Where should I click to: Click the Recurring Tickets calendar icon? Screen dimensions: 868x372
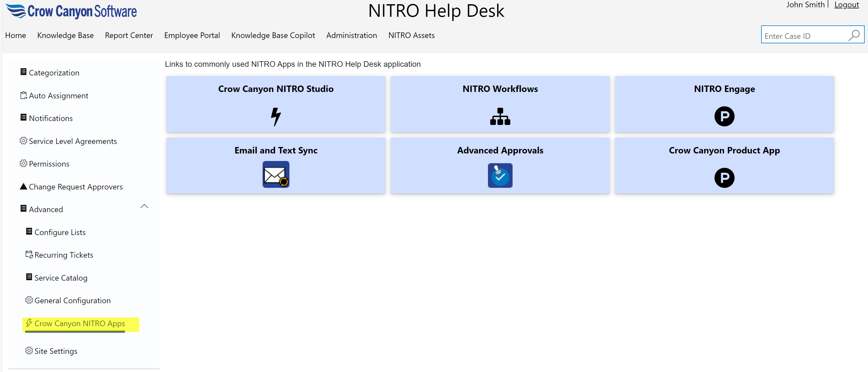(29, 255)
